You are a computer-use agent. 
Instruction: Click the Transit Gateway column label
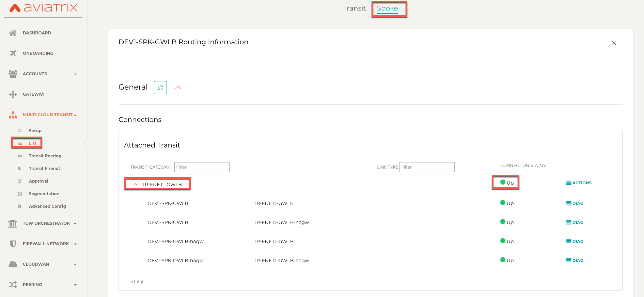point(150,167)
